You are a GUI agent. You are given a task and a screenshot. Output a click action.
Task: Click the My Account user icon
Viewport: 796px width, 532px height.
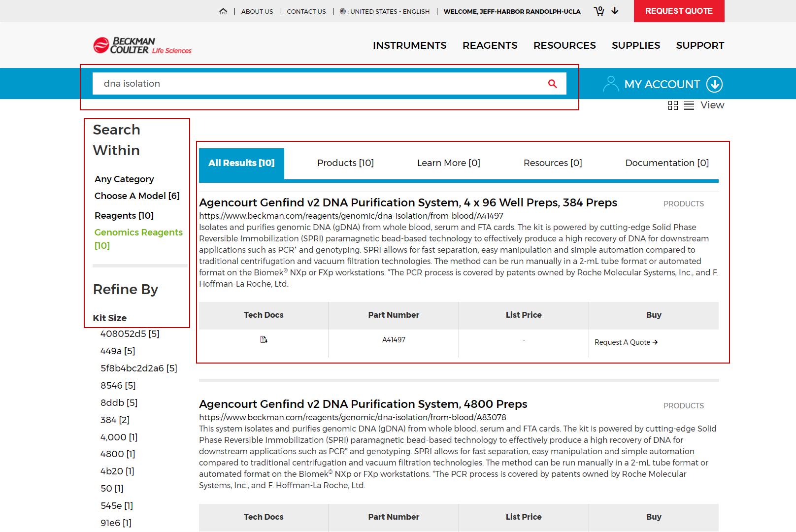611,84
